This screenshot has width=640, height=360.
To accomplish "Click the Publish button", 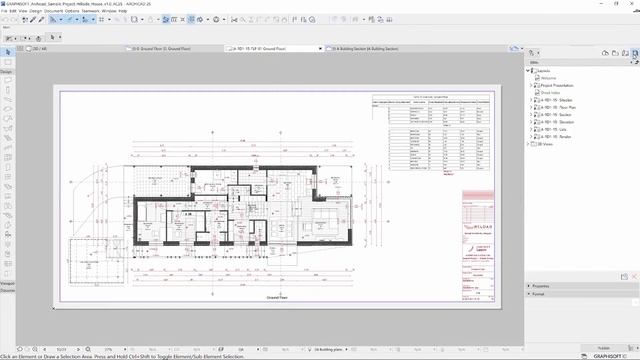I will click(604, 348).
